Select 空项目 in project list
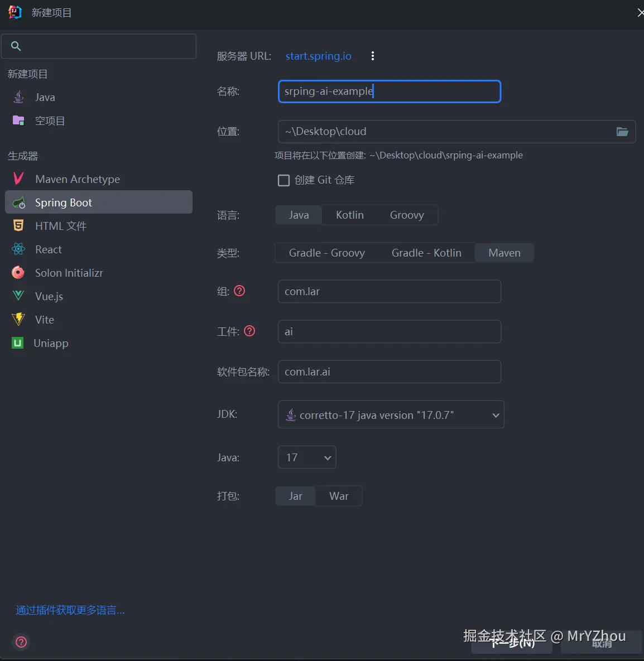This screenshot has height=661, width=644. (99, 121)
